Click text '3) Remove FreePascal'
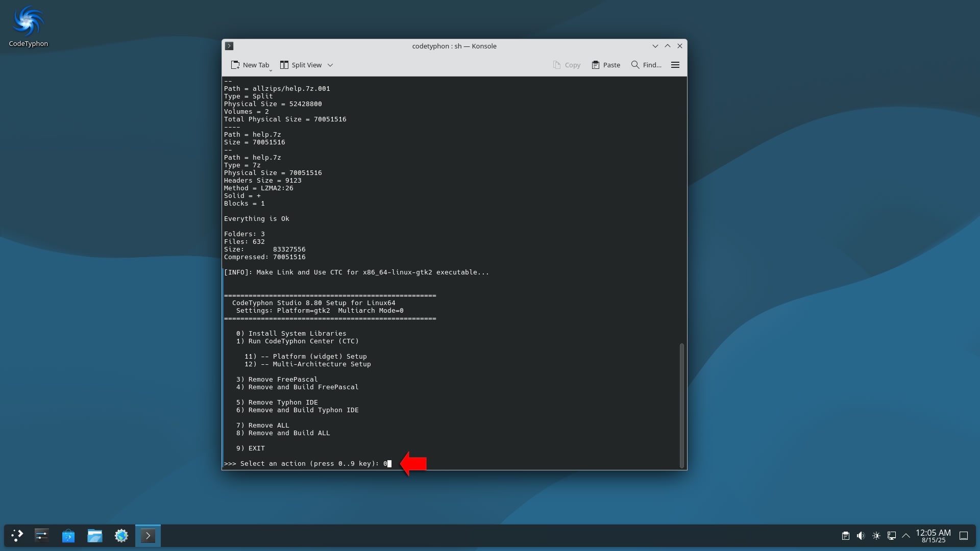The image size is (980, 551). tap(277, 380)
